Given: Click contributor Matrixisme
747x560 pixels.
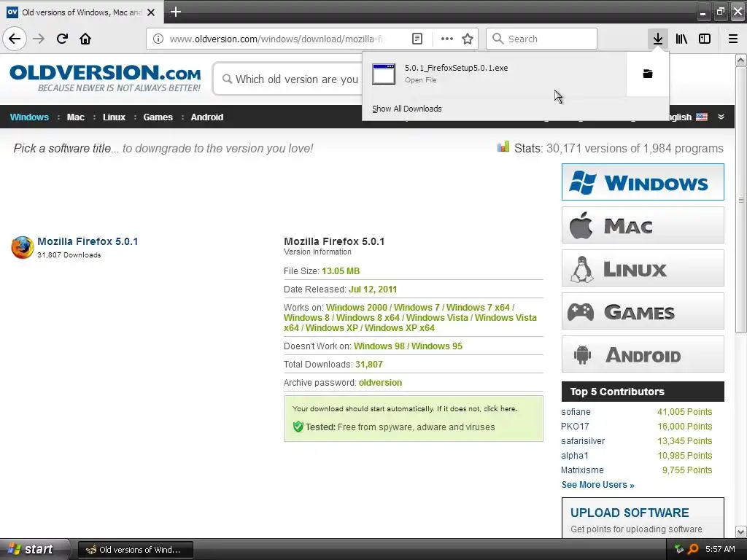Looking at the screenshot, I should point(582,470).
